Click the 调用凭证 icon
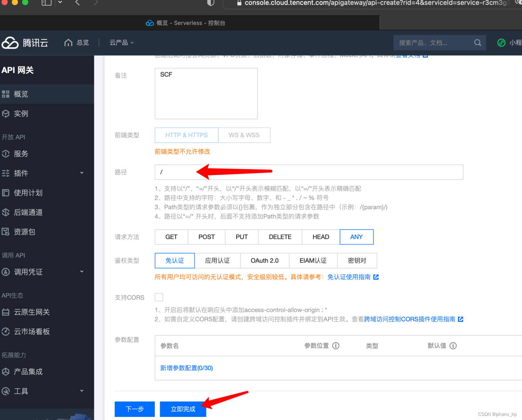This screenshot has width=522, height=420. click(6, 272)
